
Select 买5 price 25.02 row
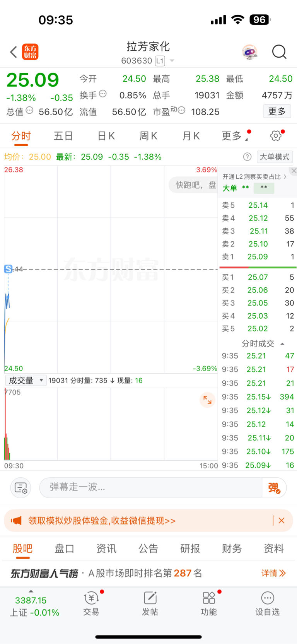(x=258, y=329)
